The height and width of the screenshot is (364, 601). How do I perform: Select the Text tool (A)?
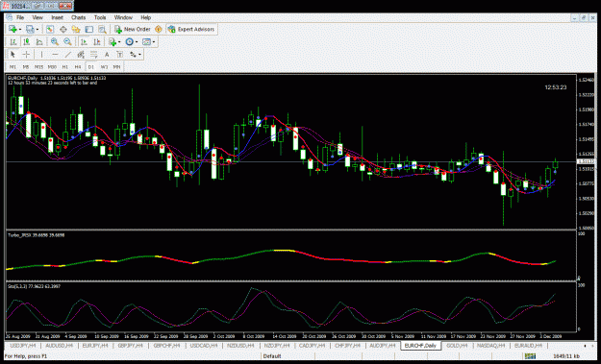(107, 55)
